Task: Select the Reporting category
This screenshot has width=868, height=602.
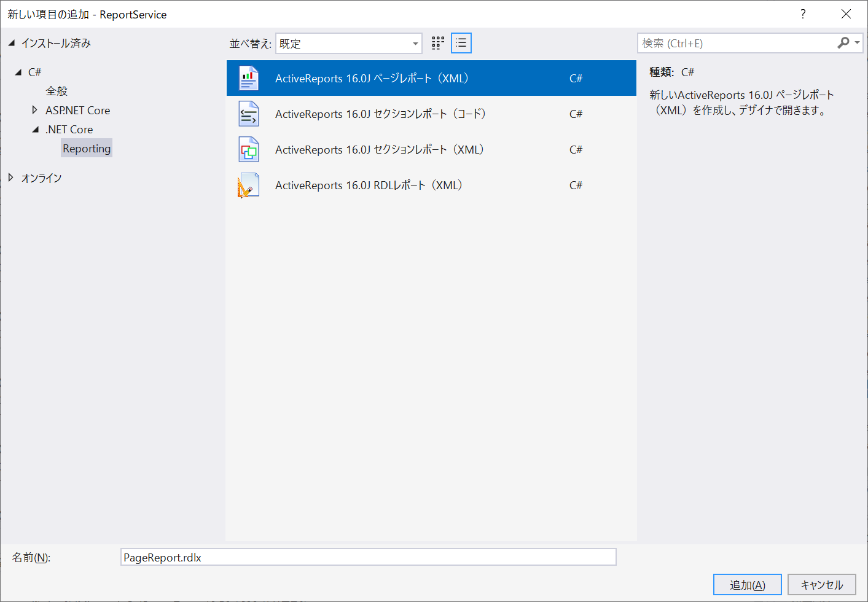Action: 87,148
